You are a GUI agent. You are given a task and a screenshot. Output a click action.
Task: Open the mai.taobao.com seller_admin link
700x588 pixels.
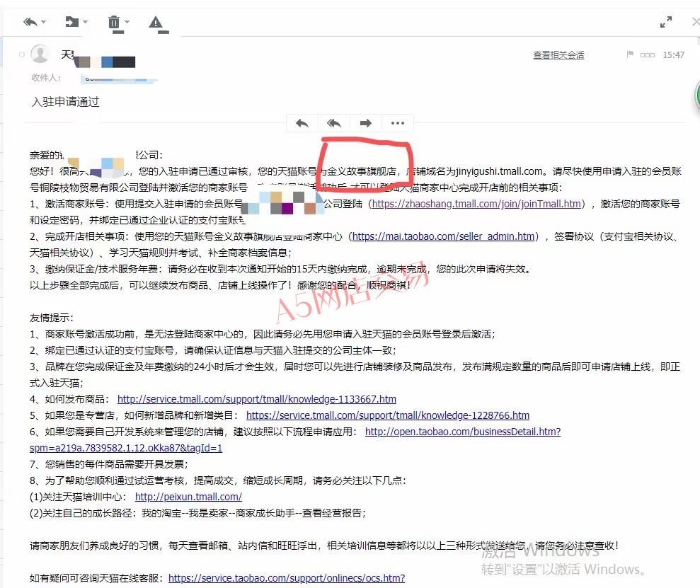tap(443, 236)
